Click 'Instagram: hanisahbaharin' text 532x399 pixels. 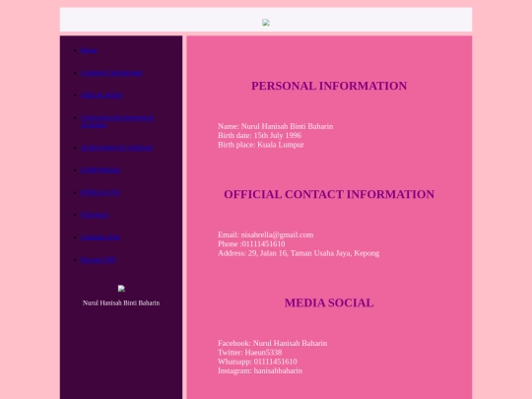point(260,370)
